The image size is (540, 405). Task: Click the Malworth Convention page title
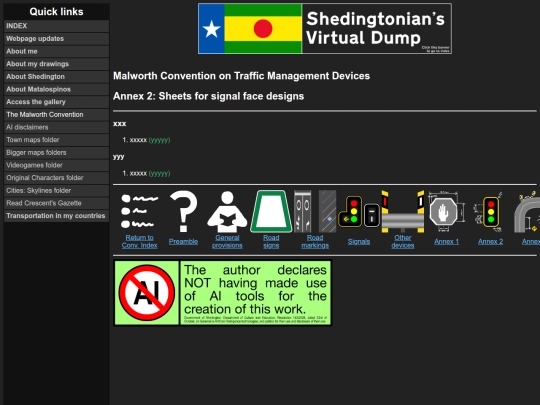[241, 76]
